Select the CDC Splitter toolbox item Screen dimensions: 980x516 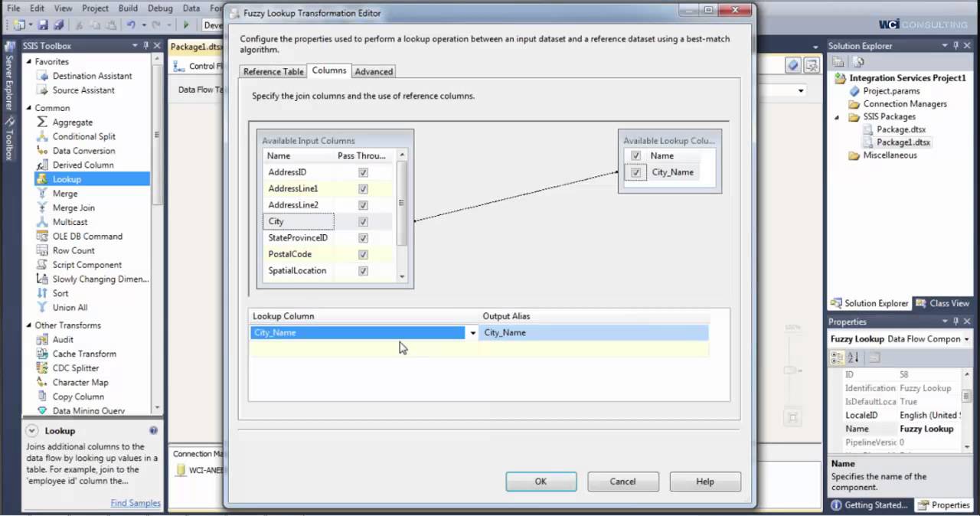tap(76, 368)
